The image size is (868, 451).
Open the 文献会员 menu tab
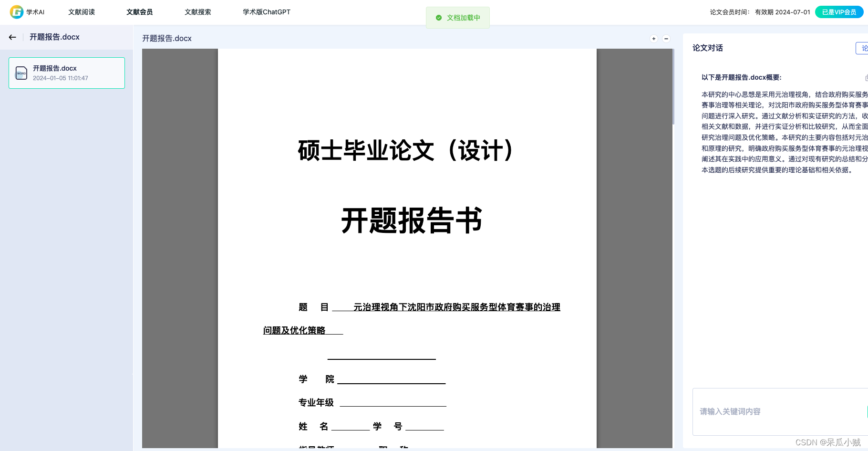point(140,12)
